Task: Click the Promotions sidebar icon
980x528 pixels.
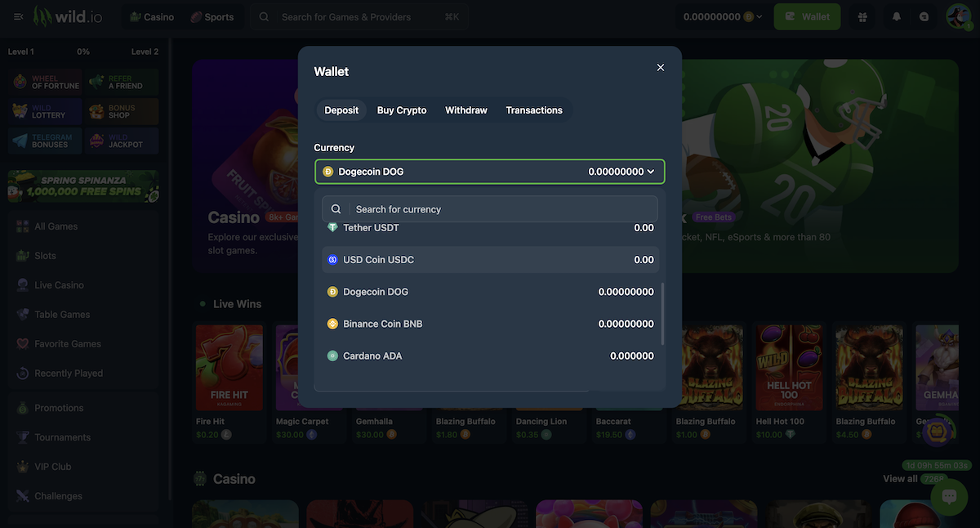Action: 22,408
